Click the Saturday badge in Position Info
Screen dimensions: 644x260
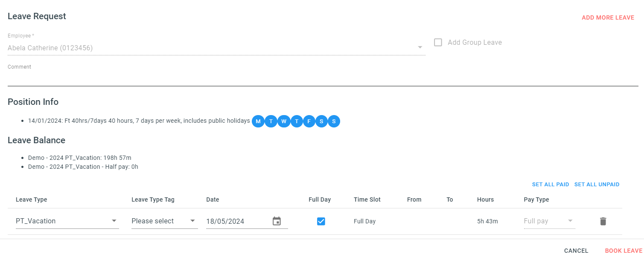tap(321, 121)
